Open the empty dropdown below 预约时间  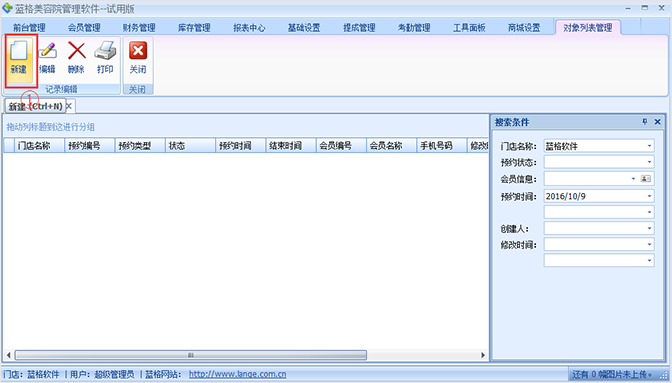[649, 212]
